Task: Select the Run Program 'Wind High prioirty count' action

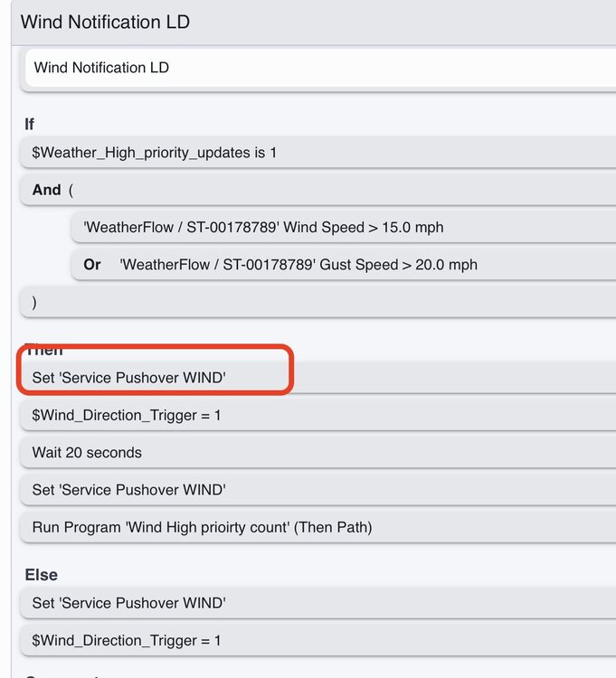Action: (x=317, y=527)
